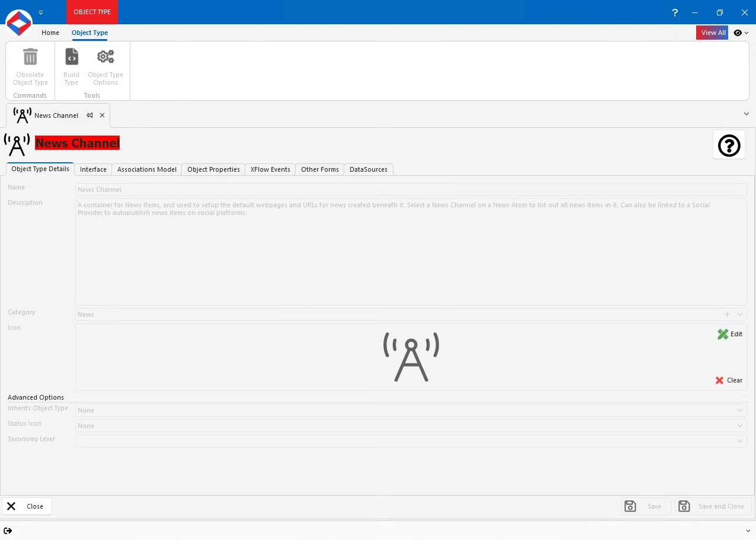Image resolution: width=756 pixels, height=540 pixels.
Task: Open the XFlow Events tab
Action: [x=270, y=169]
